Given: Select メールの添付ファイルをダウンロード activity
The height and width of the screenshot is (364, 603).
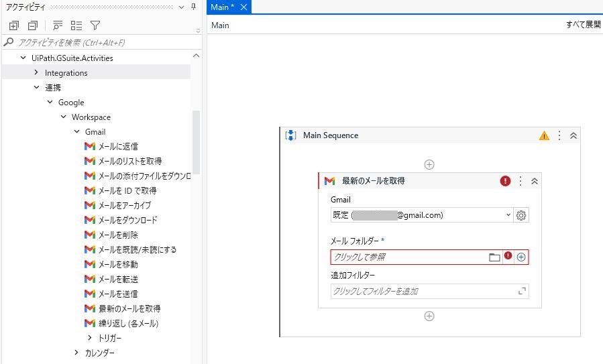Looking at the screenshot, I should click(137, 176).
